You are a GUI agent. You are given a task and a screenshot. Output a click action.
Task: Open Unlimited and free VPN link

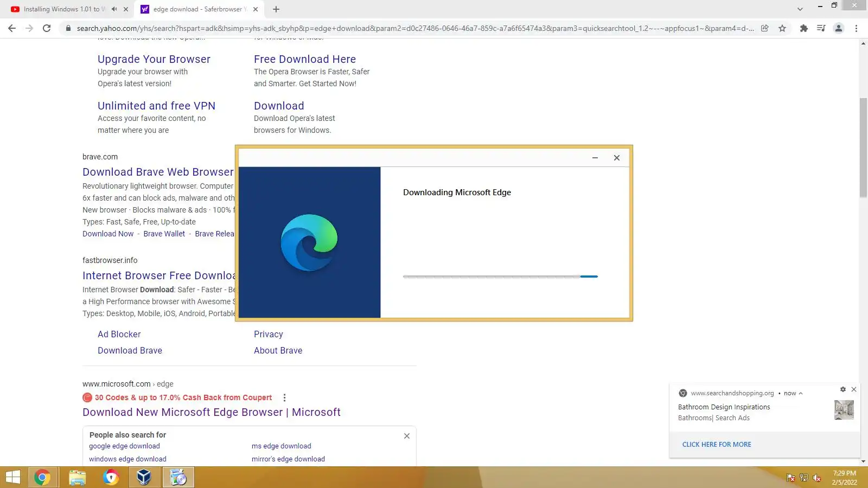(x=156, y=106)
